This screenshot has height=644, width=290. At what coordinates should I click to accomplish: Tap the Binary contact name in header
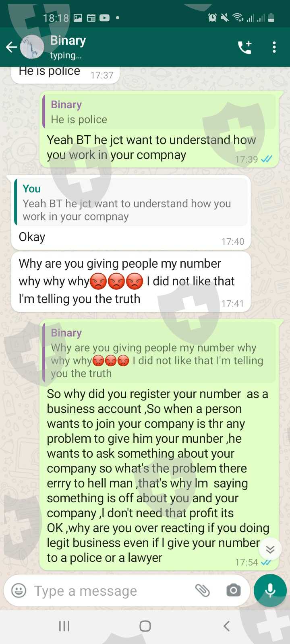point(68,41)
